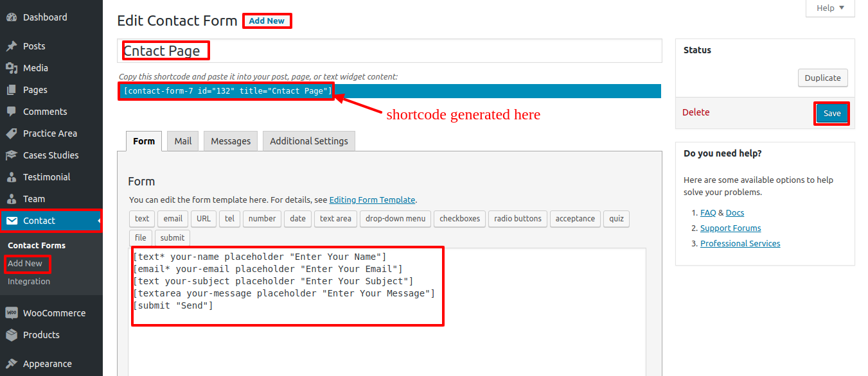Image resolution: width=868 pixels, height=376 pixels.
Task: Click the Testimonial person icon
Action: pyautogui.click(x=12, y=177)
